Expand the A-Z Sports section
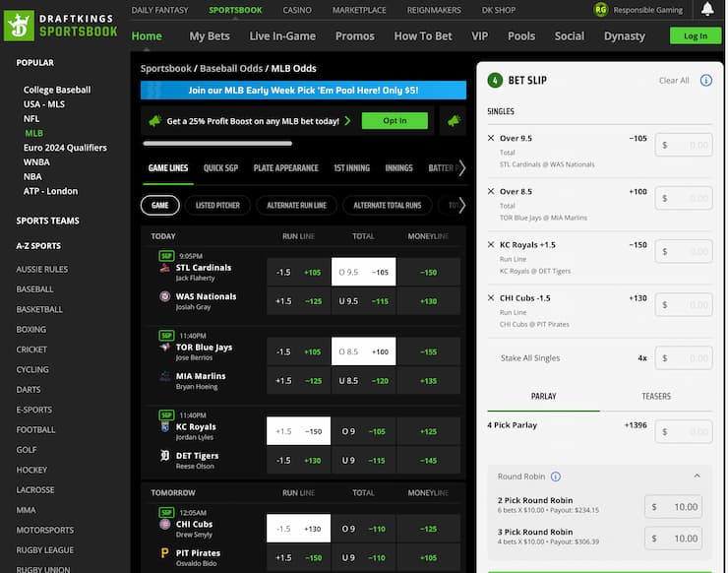The image size is (728, 573). pos(38,246)
